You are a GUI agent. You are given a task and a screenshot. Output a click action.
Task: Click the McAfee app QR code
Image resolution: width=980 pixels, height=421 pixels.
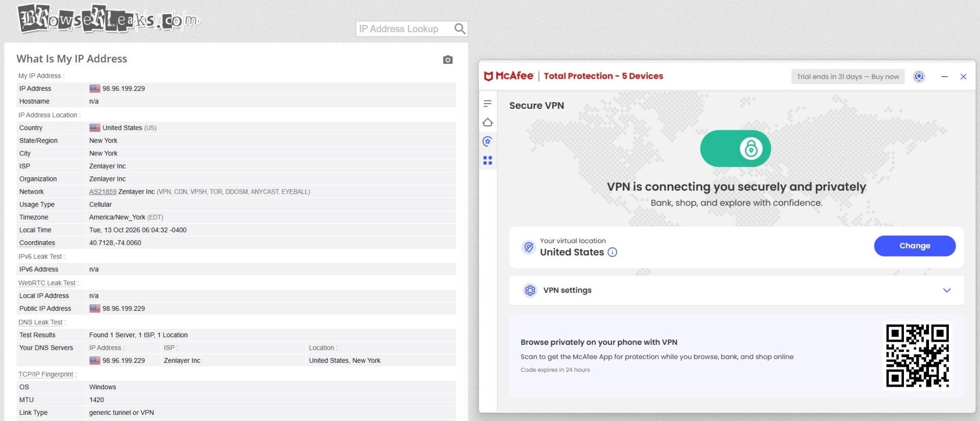(917, 356)
